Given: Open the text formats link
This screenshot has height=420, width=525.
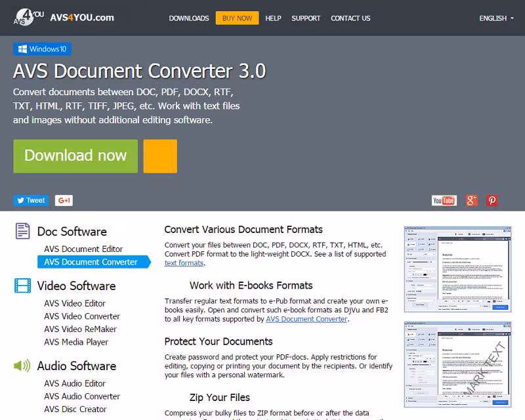Looking at the screenshot, I should (x=184, y=263).
